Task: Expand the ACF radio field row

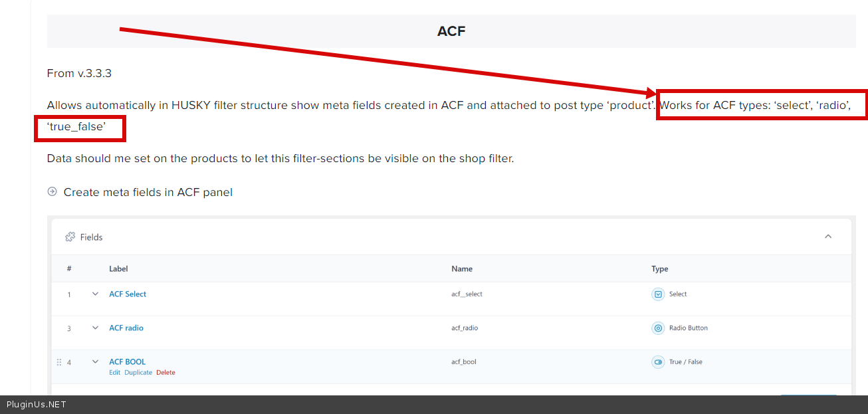Action: pos(95,328)
